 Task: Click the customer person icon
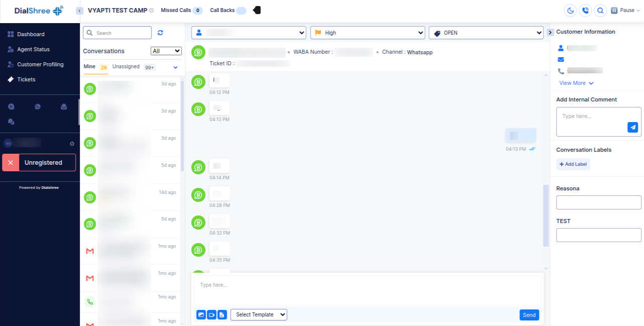(561, 48)
